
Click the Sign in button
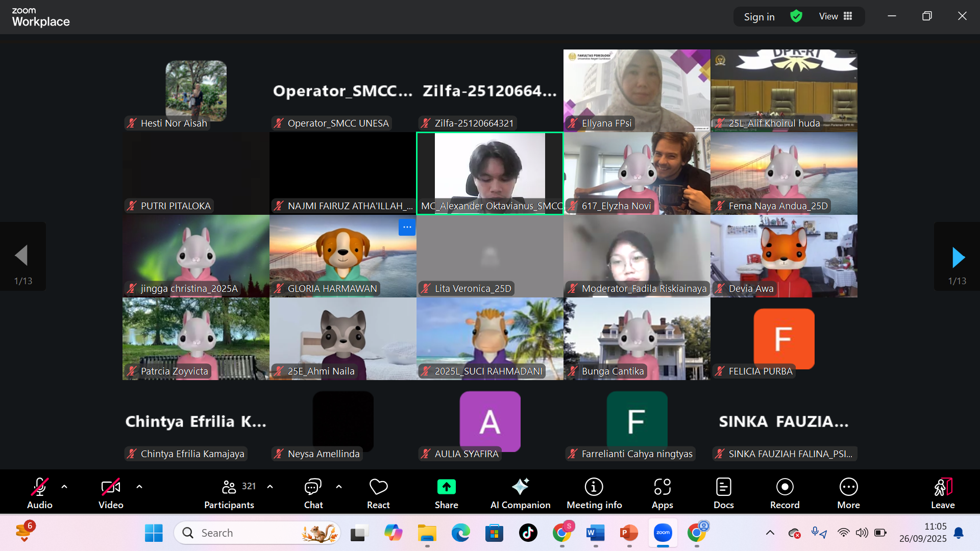click(759, 17)
